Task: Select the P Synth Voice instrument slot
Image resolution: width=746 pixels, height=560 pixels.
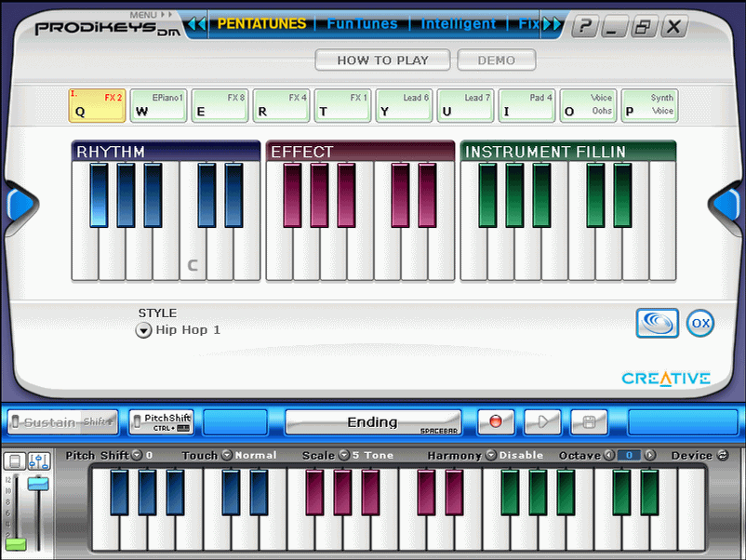Action: [x=649, y=105]
